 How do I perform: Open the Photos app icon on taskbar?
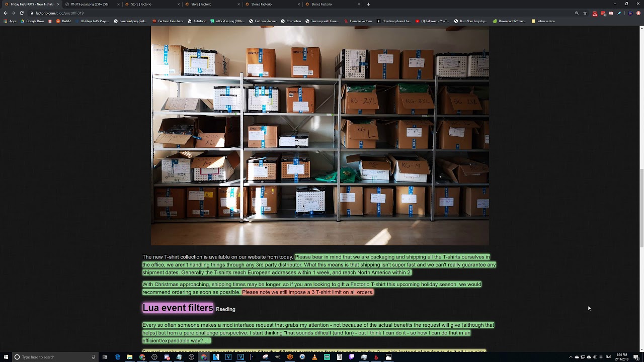tap(388, 357)
